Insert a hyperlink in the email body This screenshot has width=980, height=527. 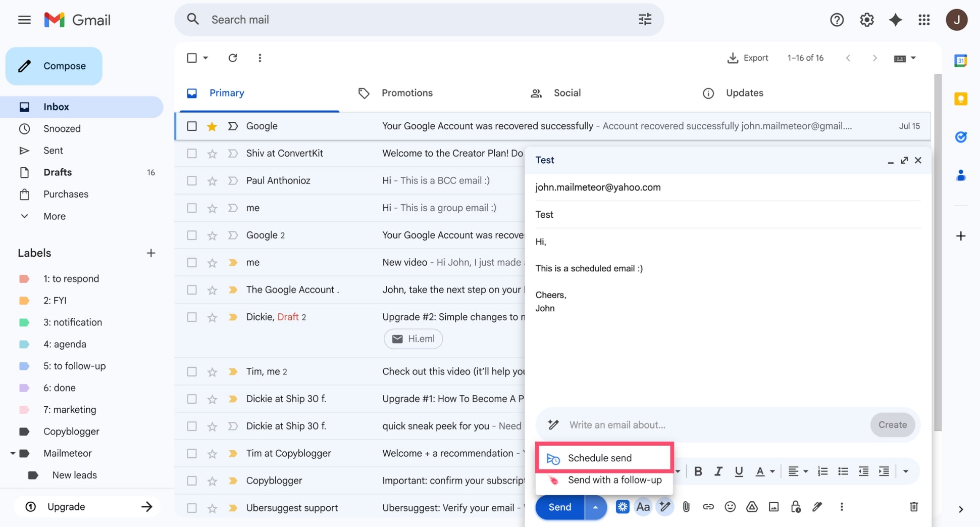point(708,507)
